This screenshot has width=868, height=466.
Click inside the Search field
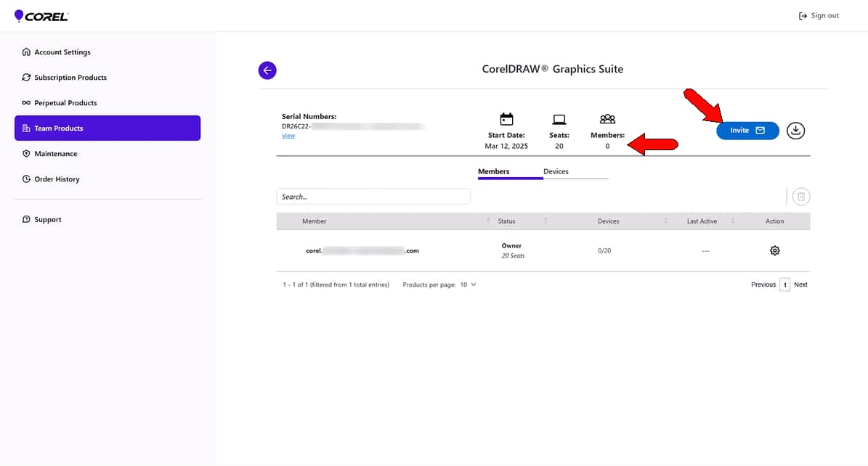(373, 196)
